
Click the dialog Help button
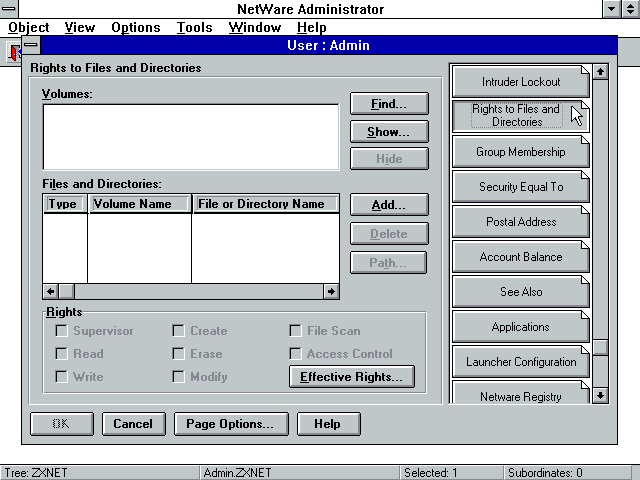coord(329,424)
